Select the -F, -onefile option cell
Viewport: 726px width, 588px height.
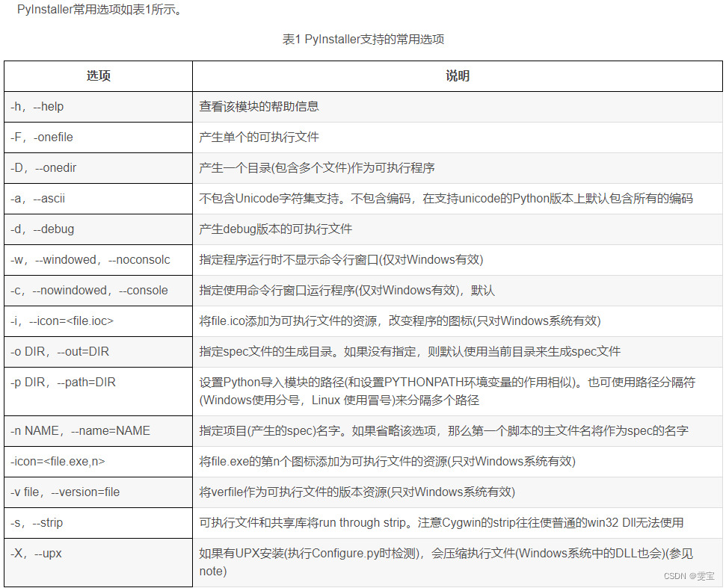(x=98, y=137)
